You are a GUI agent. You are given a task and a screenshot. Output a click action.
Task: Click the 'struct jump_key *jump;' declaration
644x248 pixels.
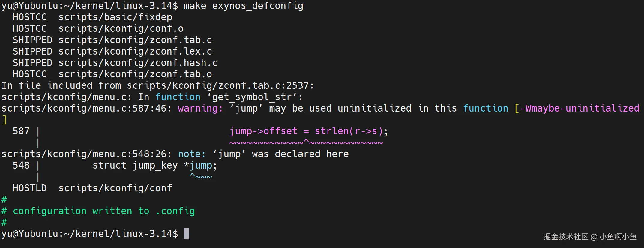coord(154,165)
